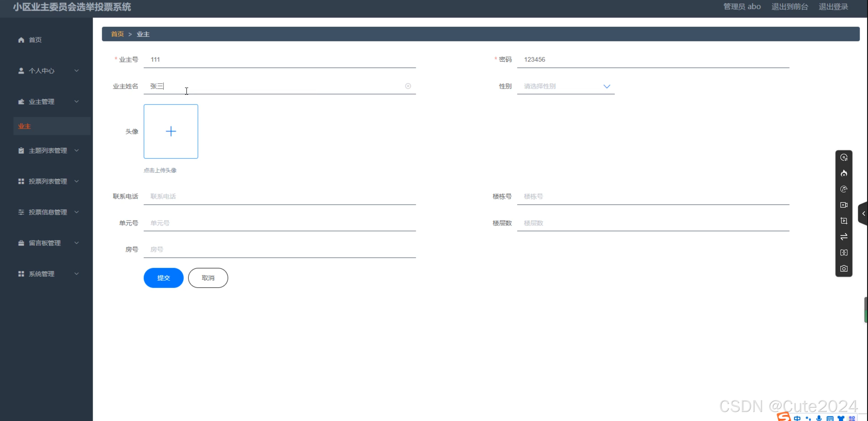The height and width of the screenshot is (421, 868).
Task: Click the 业主号 input field
Action: [280, 60]
